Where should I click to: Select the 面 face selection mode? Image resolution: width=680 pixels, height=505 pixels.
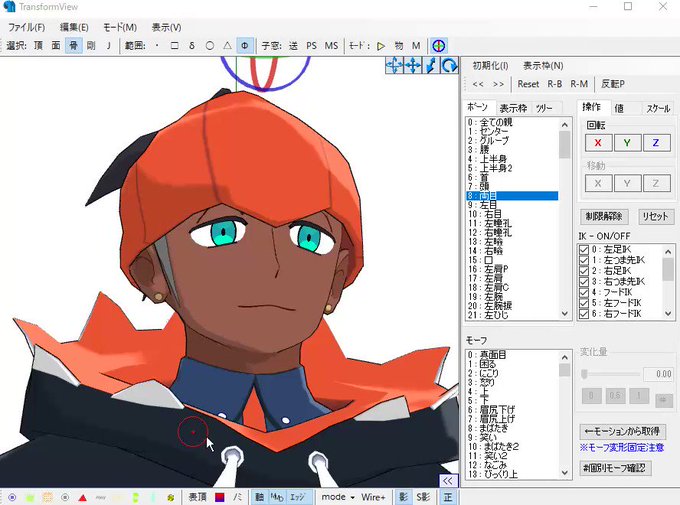pos(56,46)
